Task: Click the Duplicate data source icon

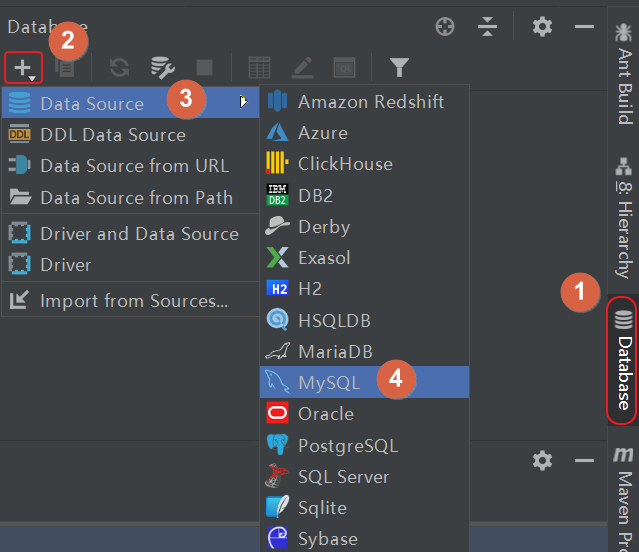Action: coord(65,68)
